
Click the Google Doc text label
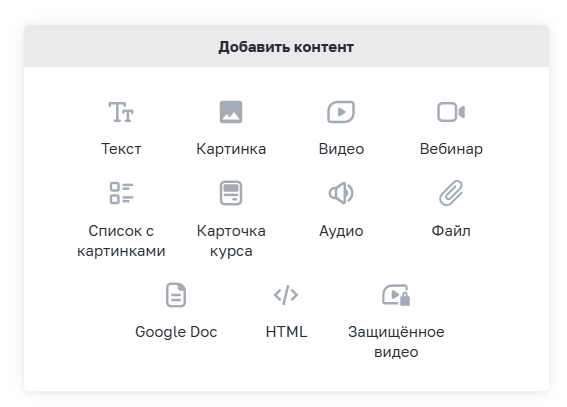click(x=176, y=332)
